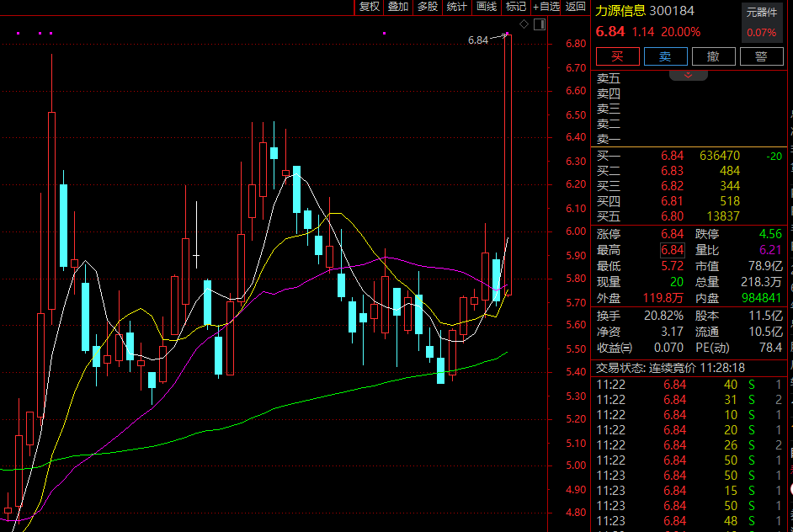Activate the 画线 drawing tool
The image size is (793, 532).
point(487,7)
